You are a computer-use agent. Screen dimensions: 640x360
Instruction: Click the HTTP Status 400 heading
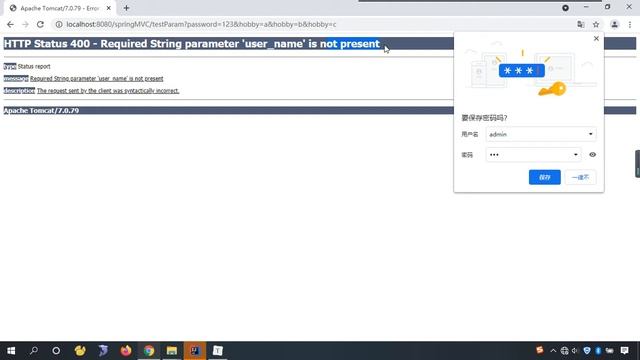click(192, 44)
